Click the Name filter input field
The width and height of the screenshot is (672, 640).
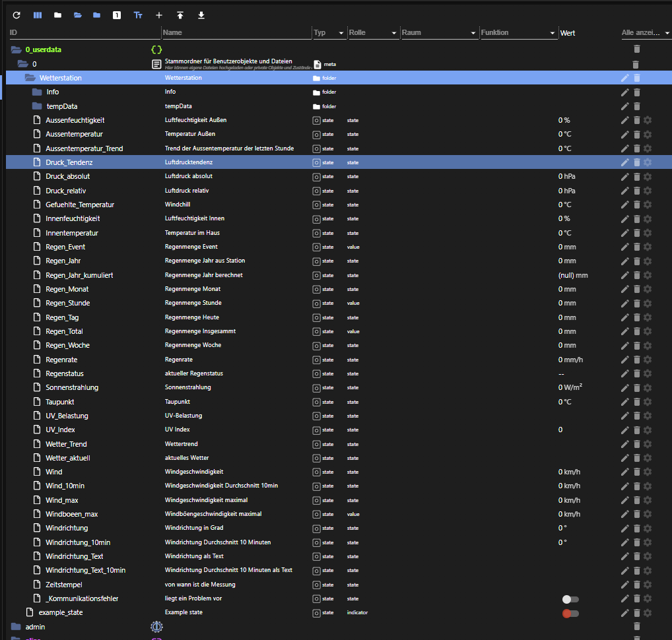click(234, 32)
